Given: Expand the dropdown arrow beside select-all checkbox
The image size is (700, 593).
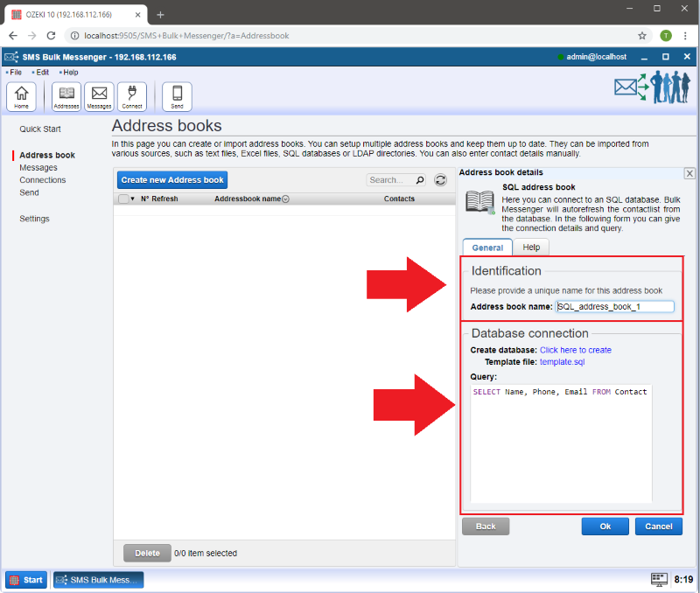Looking at the screenshot, I should [x=133, y=199].
